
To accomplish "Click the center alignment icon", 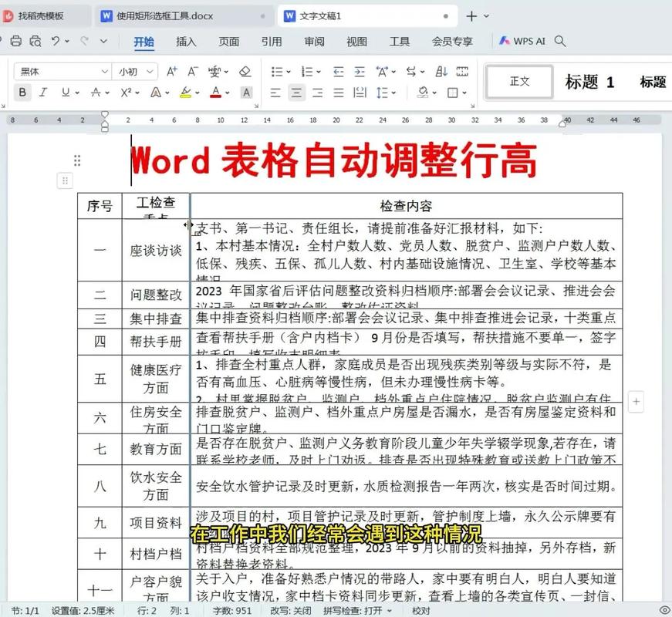I will (x=297, y=91).
